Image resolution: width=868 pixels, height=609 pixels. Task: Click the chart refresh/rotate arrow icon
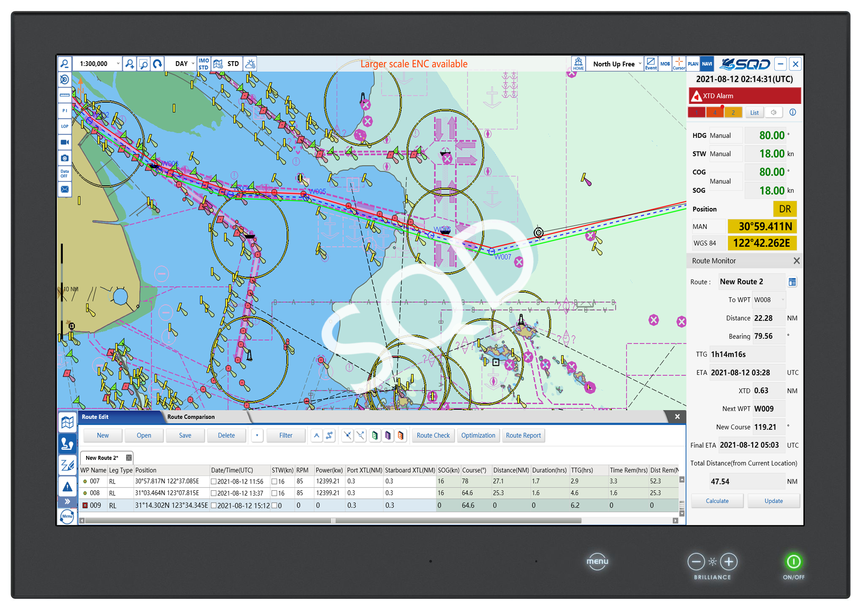click(x=157, y=64)
